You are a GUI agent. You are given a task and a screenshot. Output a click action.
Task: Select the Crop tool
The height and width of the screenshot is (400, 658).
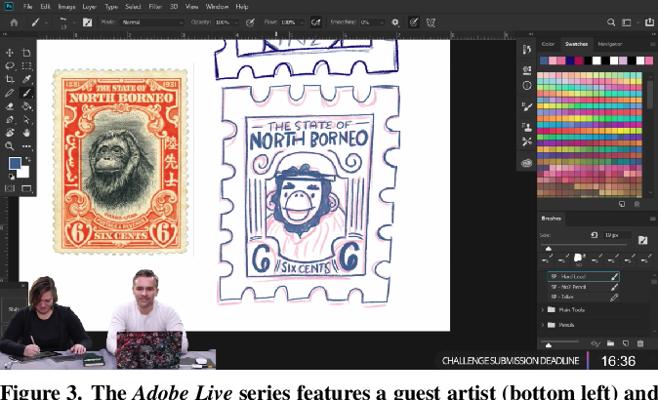tap(10, 79)
